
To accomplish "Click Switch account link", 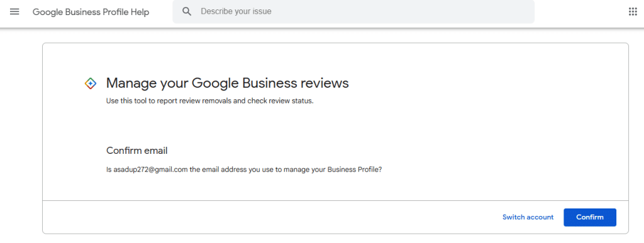I will [528, 217].
